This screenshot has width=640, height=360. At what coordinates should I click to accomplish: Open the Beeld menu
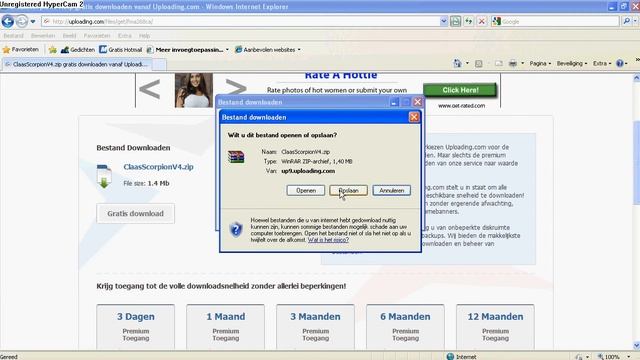click(x=69, y=36)
